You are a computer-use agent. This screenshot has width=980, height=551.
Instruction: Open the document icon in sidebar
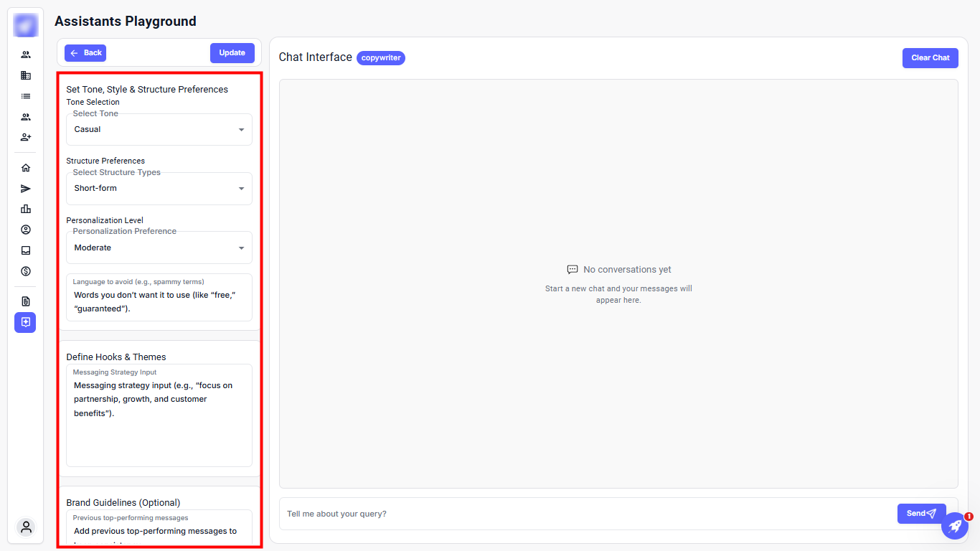click(x=26, y=301)
